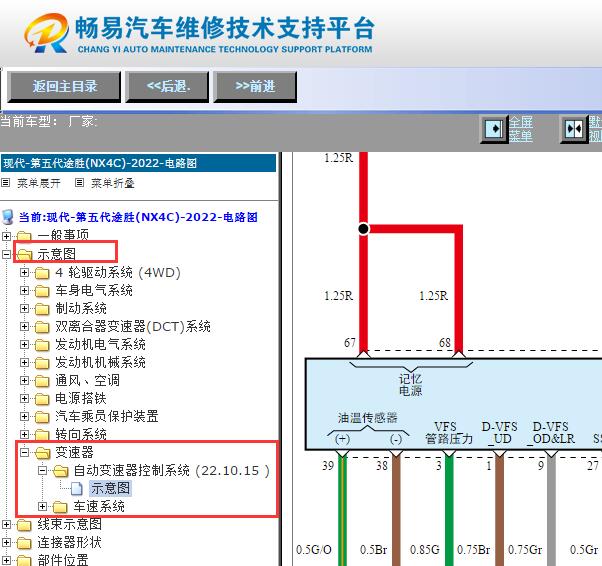Expand the 线束示意图 node

click(6, 525)
